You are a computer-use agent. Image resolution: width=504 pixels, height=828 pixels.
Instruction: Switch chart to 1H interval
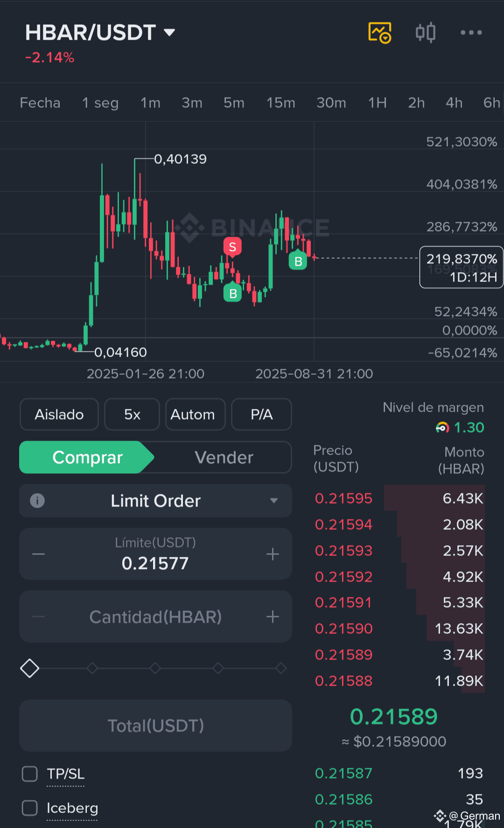[x=377, y=103]
